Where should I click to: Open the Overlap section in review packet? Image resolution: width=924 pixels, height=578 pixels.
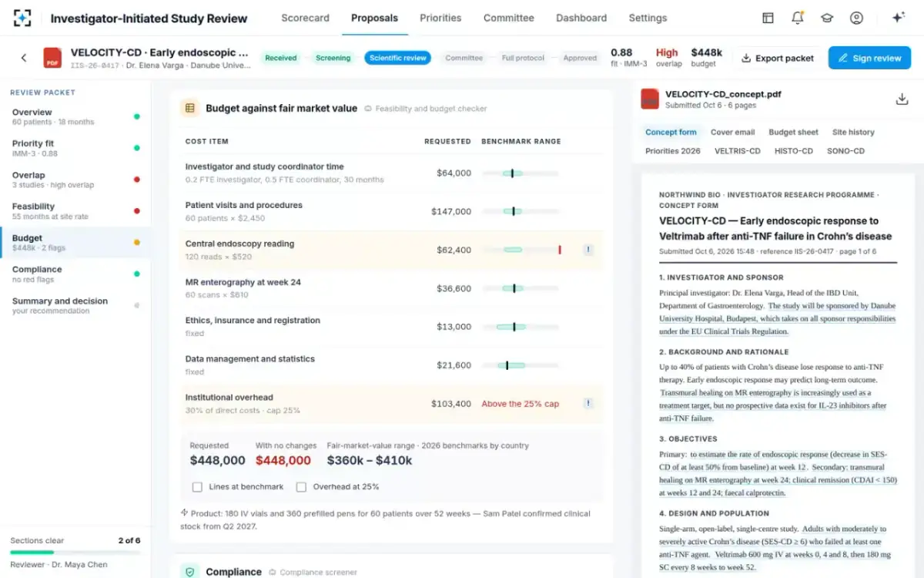75,180
